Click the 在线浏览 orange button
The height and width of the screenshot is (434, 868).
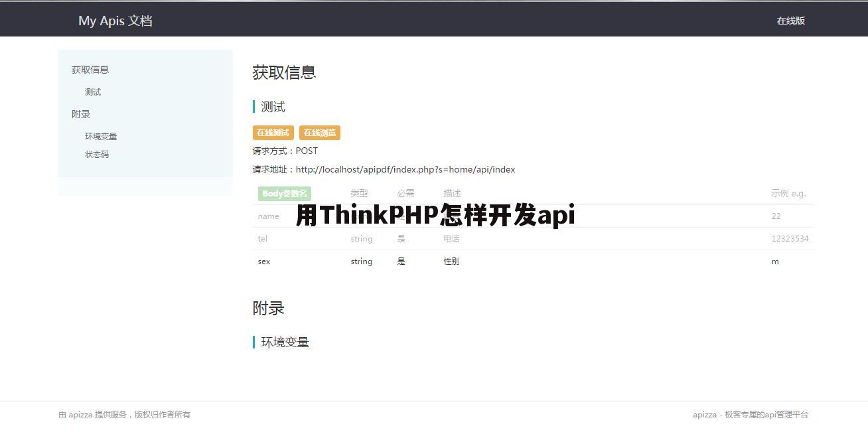coord(320,133)
